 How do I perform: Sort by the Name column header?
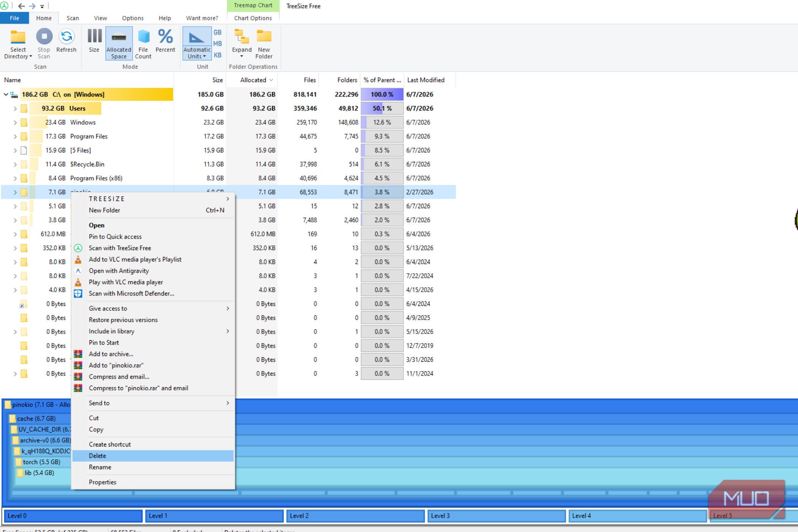[87, 80]
